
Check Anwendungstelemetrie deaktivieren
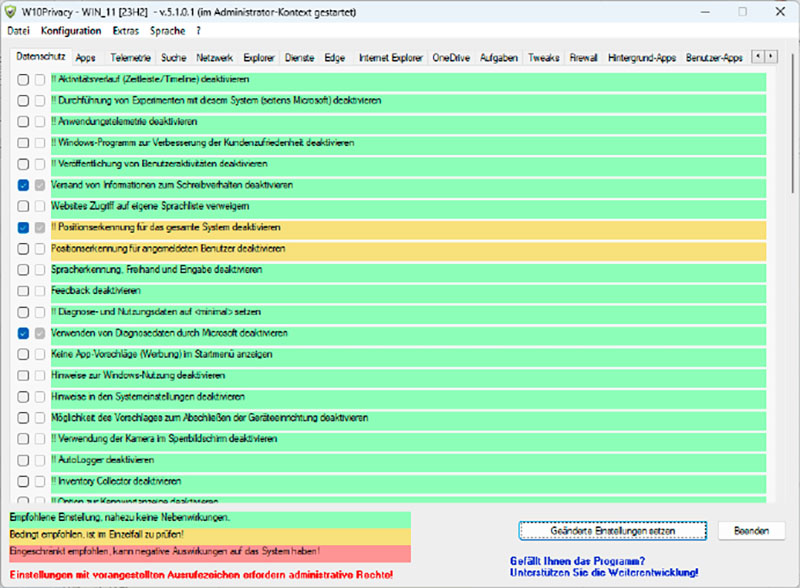click(x=23, y=121)
